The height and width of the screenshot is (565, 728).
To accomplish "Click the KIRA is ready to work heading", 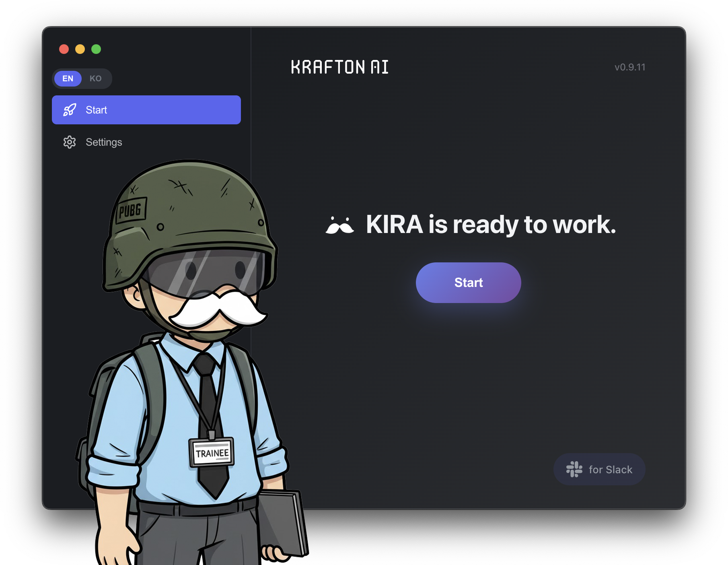I will pyautogui.click(x=489, y=225).
